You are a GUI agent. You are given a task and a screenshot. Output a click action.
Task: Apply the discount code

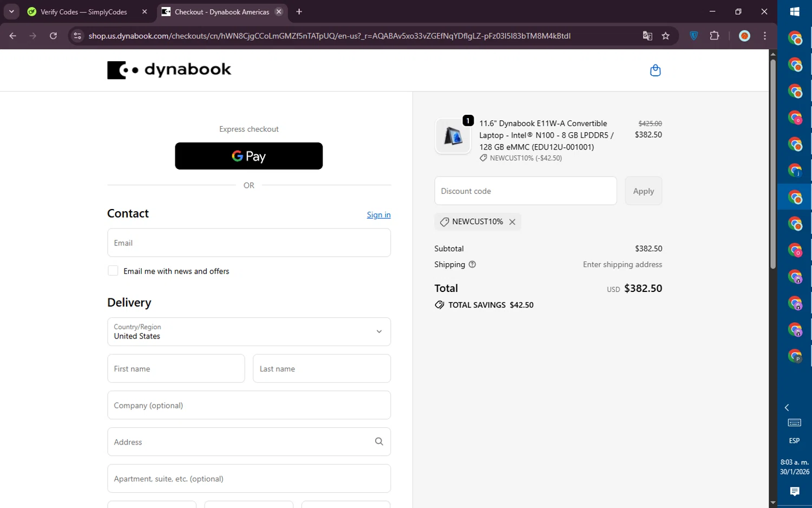coord(643,191)
